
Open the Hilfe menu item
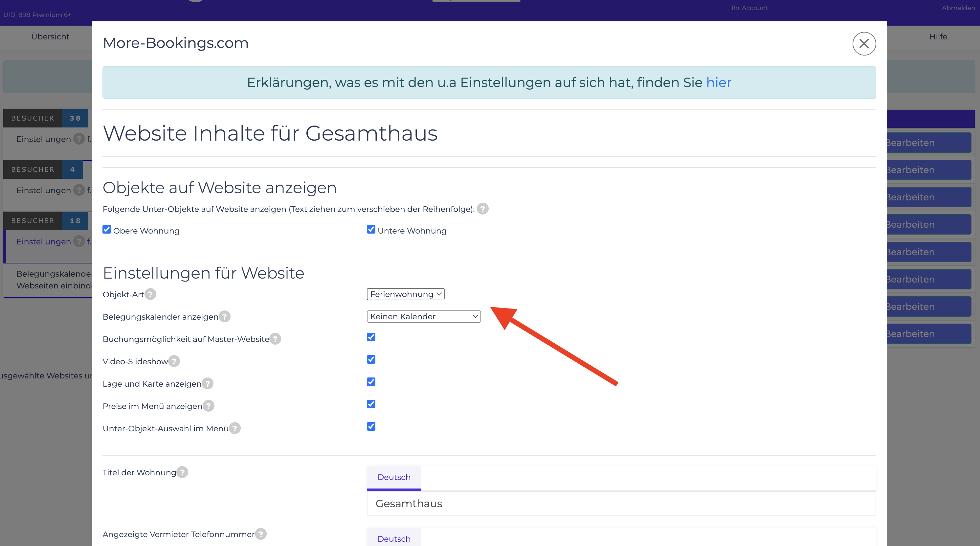click(x=938, y=36)
